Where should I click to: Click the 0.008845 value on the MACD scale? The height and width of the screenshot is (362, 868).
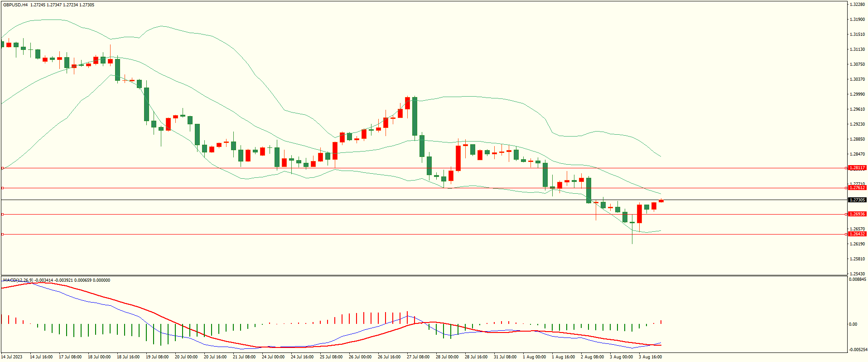pos(857,279)
